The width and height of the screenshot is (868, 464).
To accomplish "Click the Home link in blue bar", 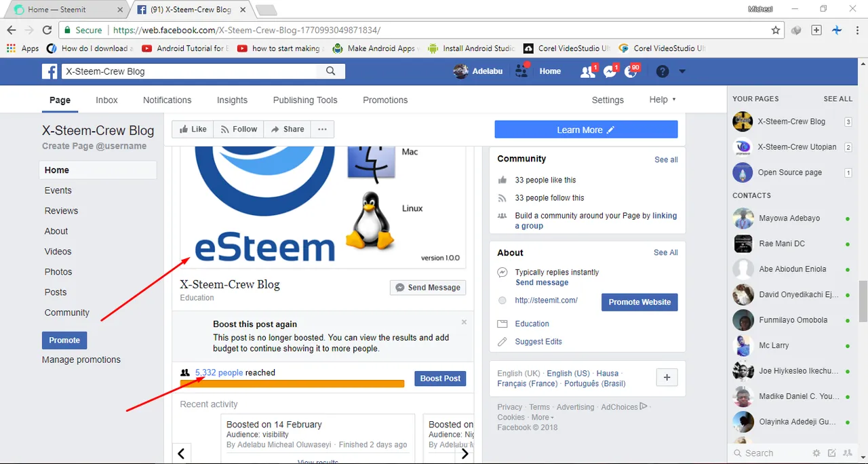I will pos(550,71).
